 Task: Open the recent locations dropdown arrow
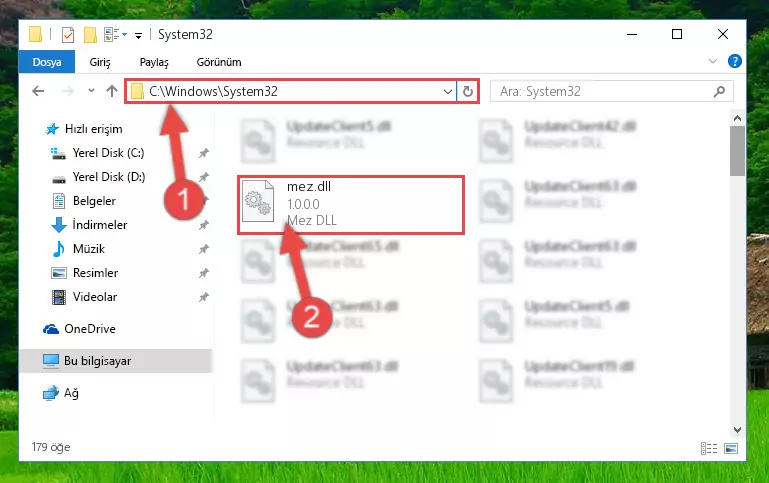click(91, 91)
